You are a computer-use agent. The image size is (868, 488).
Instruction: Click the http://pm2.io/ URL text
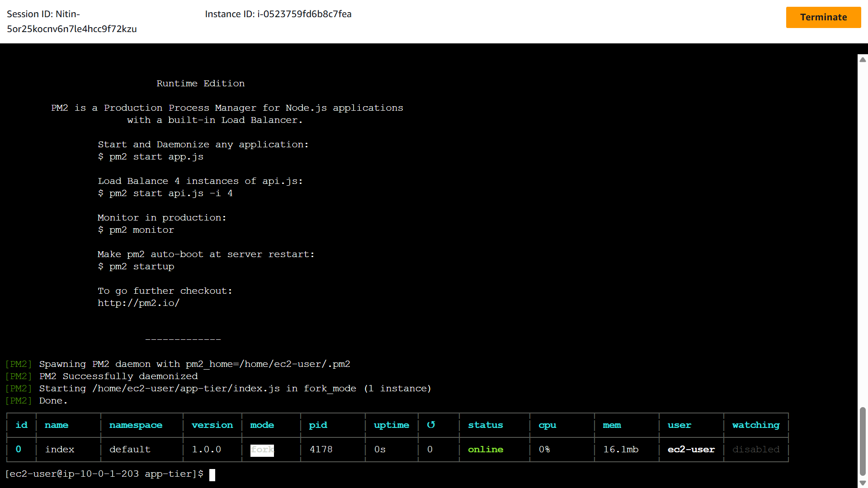point(139,303)
